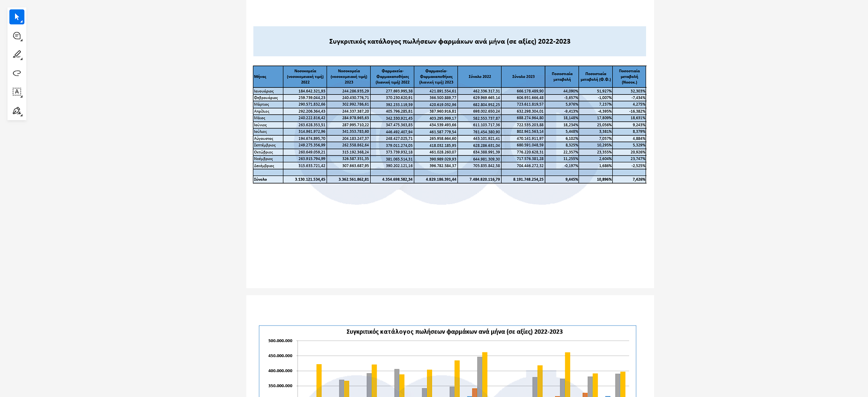The image size is (868, 397).
Task: Select the Σύνολο 2022 column header
Action: [480, 76]
